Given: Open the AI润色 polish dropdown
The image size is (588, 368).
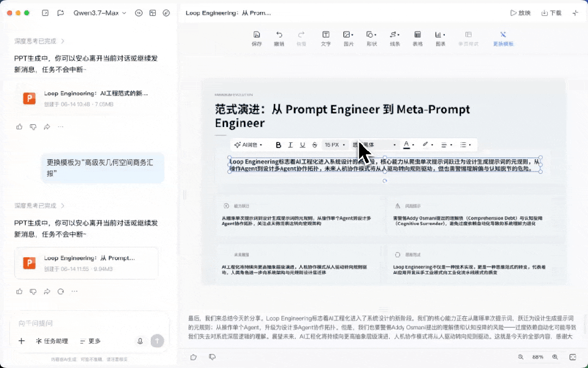Looking at the screenshot, I should click(248, 145).
